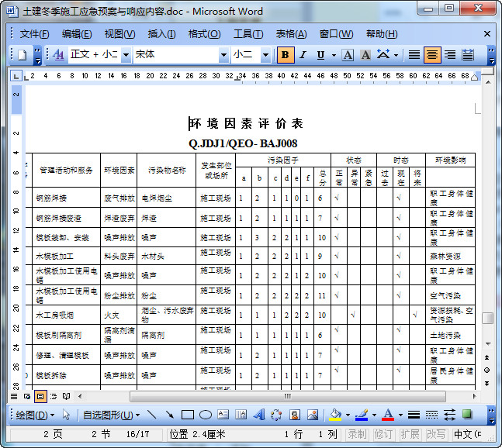Select the Oval drawing tool
The width and height of the screenshot is (502, 448).
[x=206, y=415]
